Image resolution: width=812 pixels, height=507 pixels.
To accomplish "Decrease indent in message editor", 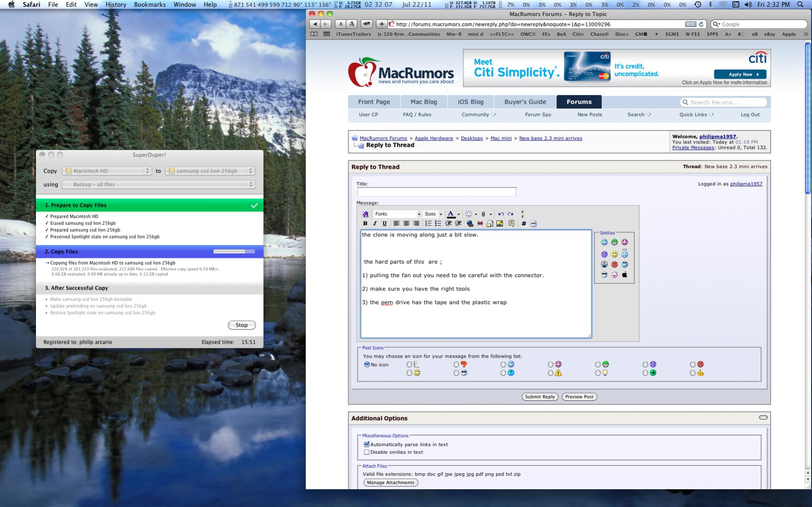I will pos(448,224).
